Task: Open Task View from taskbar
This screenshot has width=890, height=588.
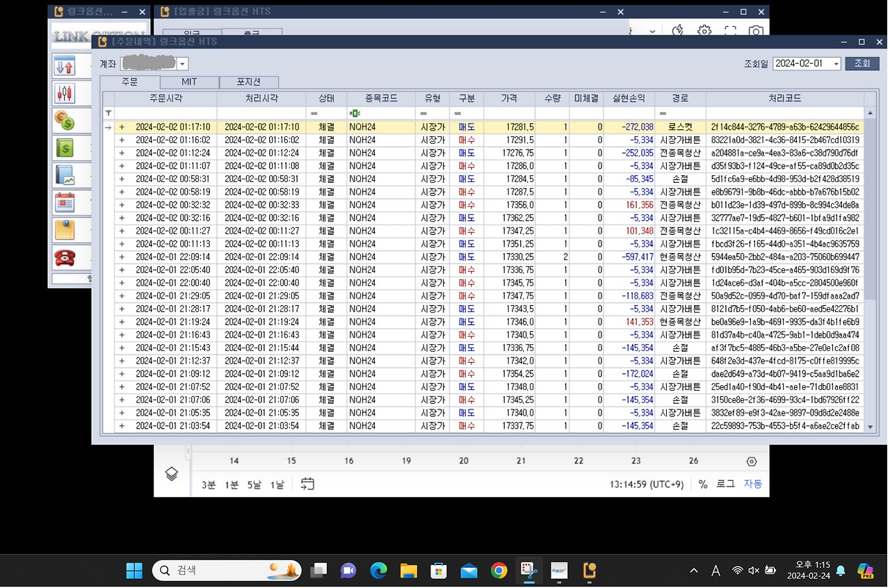Action: (x=318, y=571)
